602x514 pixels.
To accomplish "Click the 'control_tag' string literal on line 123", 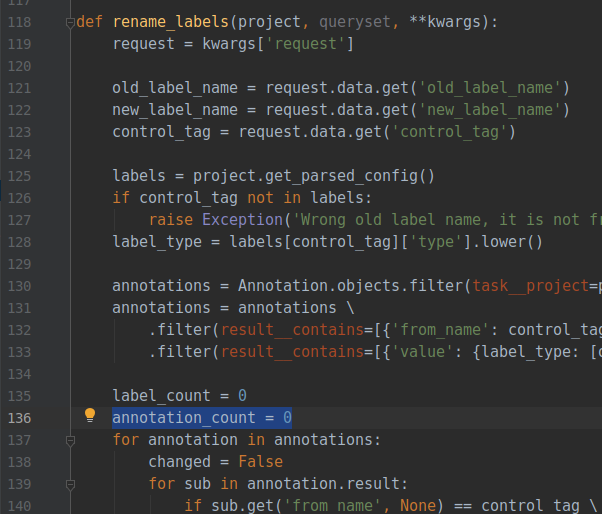I will tap(449, 132).
